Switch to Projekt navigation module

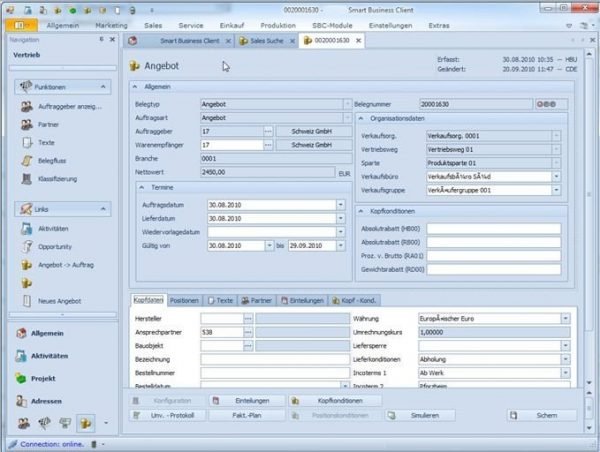(36, 378)
